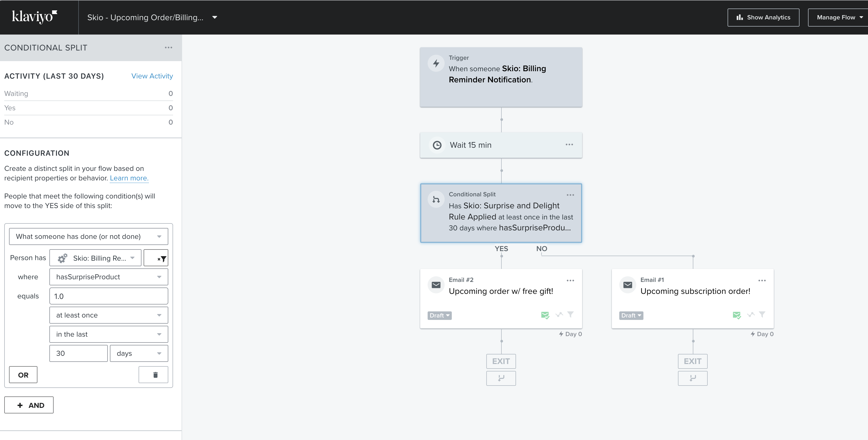Select the Trigger card
Viewport: 868px width, 440px height.
point(501,77)
